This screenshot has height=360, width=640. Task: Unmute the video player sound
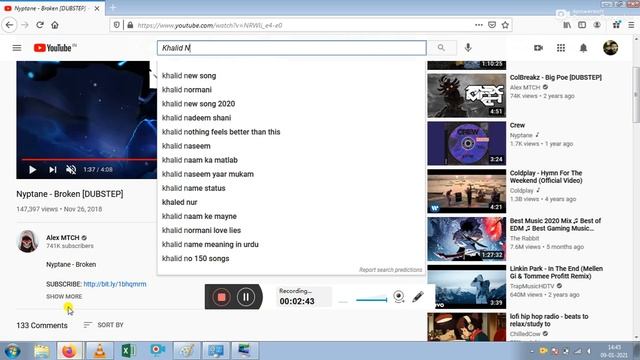coord(71,169)
